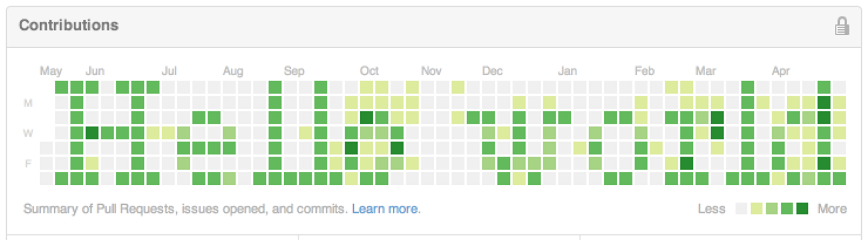Open the Learn more link
This screenshot has width=868, height=240.
pyautogui.click(x=385, y=209)
